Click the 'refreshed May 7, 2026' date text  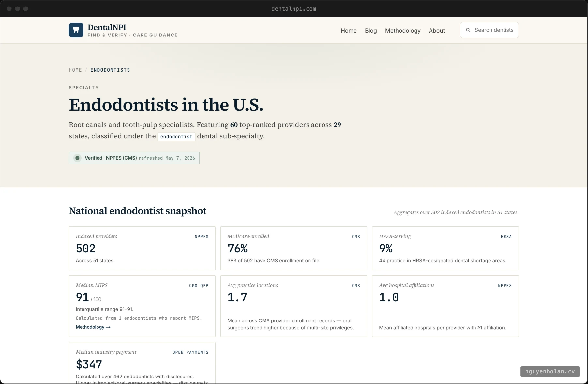click(167, 158)
